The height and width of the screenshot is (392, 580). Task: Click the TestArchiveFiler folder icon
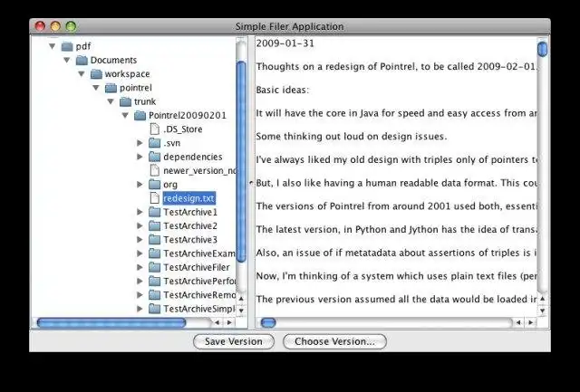click(x=155, y=267)
